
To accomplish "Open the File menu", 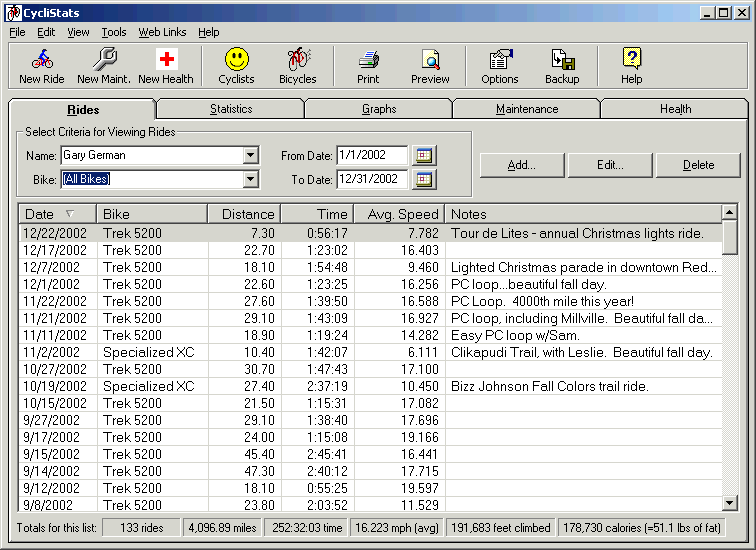I will [17, 32].
